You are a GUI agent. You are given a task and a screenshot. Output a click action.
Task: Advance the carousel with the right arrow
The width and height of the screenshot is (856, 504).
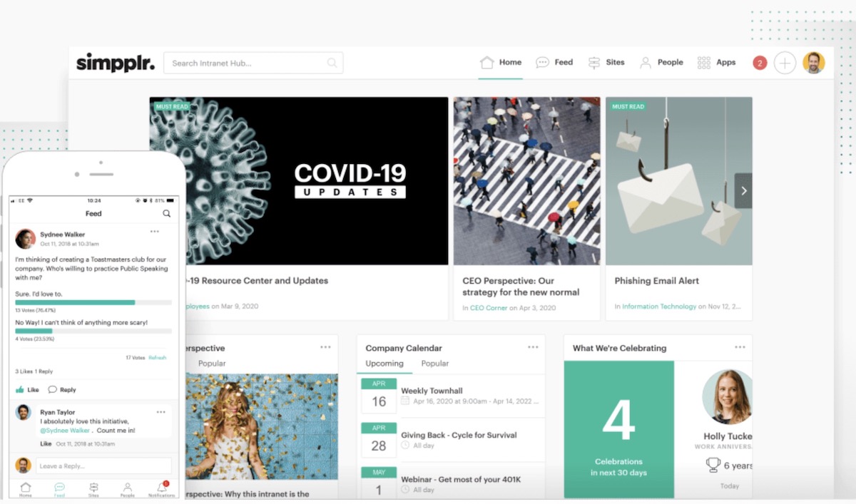tap(743, 191)
